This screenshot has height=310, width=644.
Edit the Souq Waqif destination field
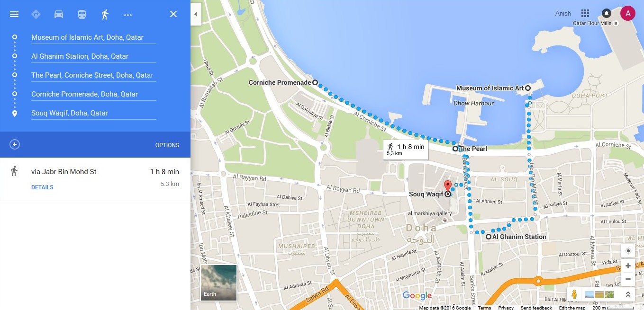pyautogui.click(x=93, y=113)
